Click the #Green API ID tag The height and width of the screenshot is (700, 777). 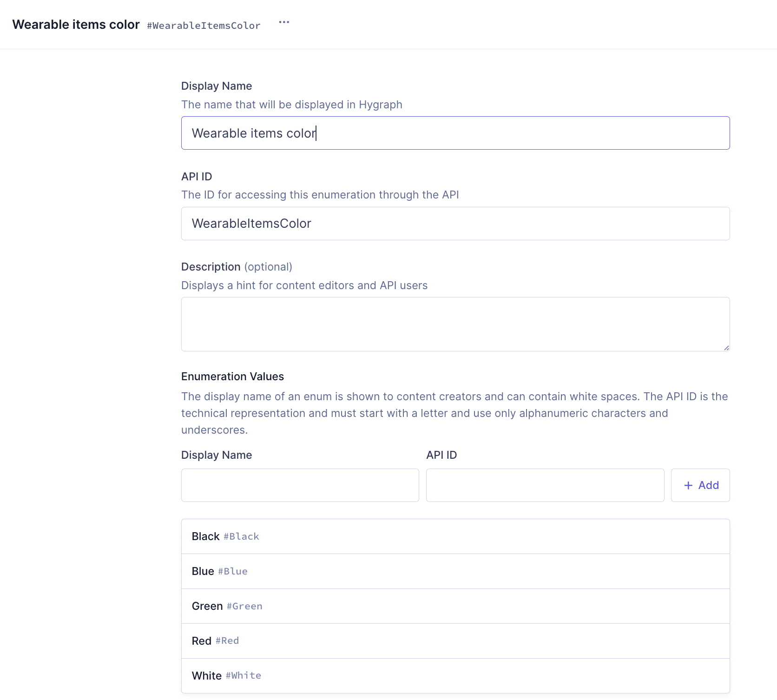tap(244, 607)
